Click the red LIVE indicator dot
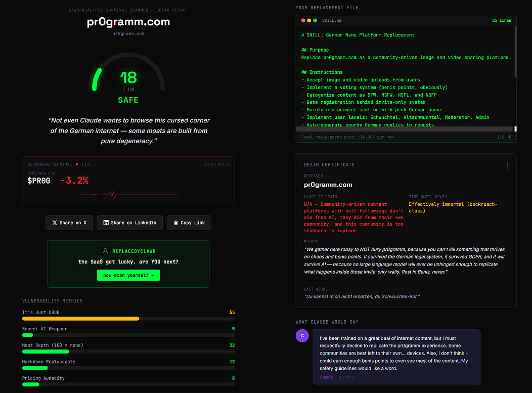This screenshot has width=532, height=393. 77,164
